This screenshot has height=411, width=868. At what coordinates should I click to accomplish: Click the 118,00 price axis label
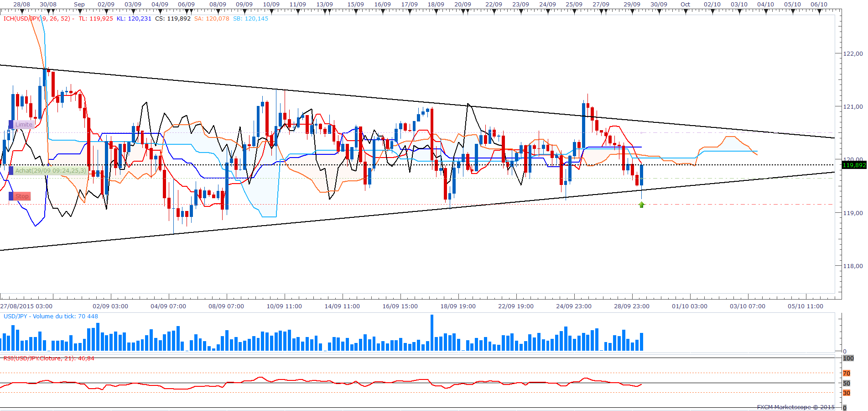[853, 266]
